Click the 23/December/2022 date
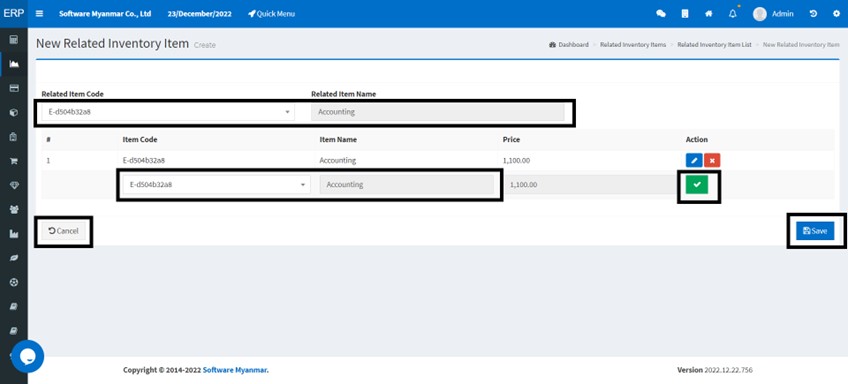The height and width of the screenshot is (384, 848). pos(200,14)
